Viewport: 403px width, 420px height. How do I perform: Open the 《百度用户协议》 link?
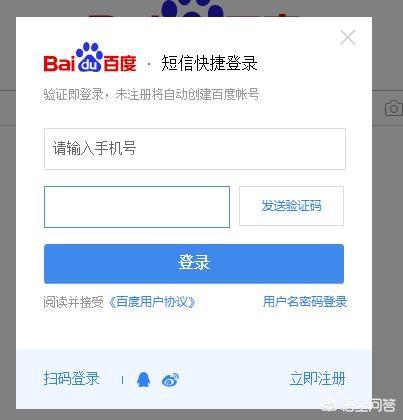152,302
